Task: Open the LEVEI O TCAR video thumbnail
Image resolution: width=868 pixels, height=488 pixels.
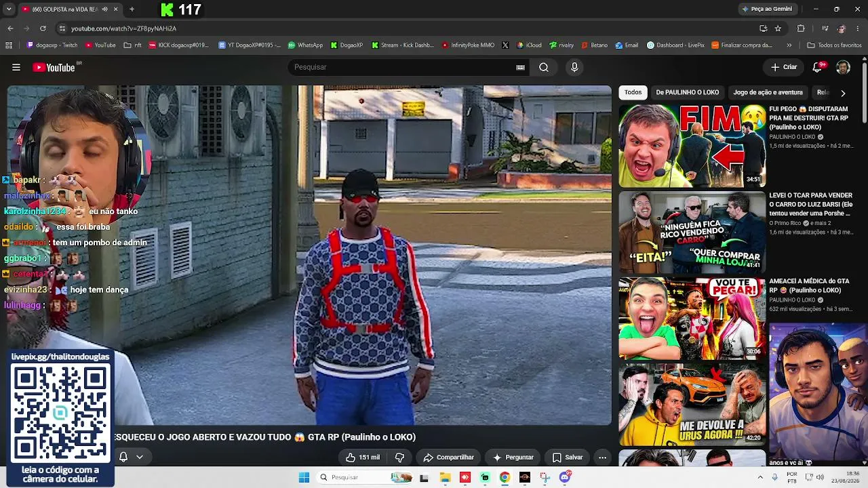Action: (x=692, y=232)
